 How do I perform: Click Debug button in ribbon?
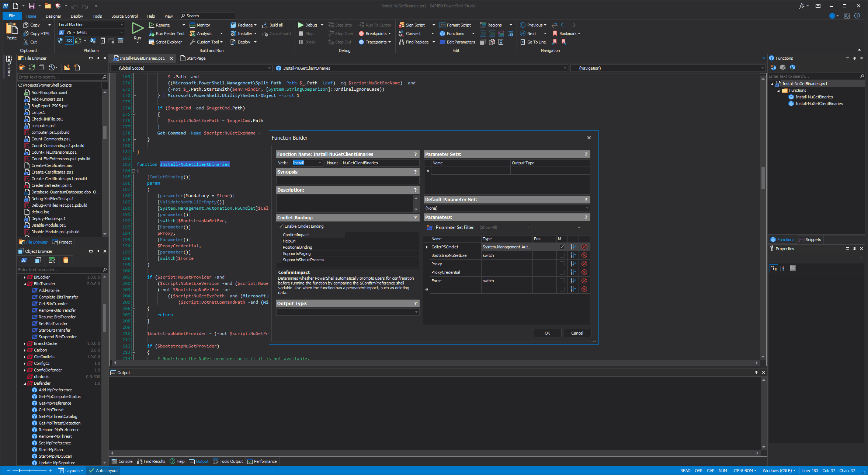[x=308, y=25]
